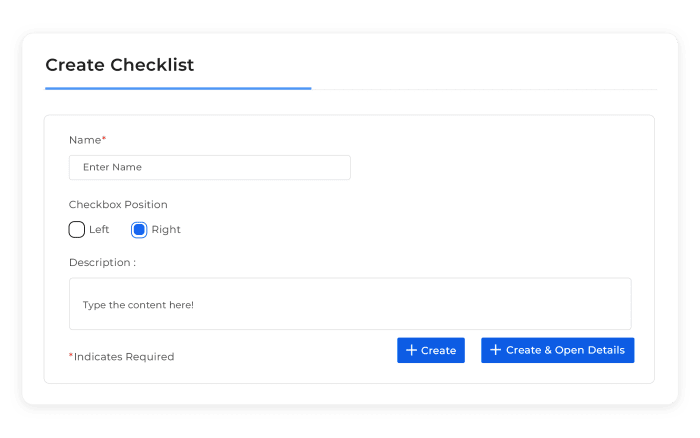Click the 'Enter Name' placeholder text

(112, 167)
